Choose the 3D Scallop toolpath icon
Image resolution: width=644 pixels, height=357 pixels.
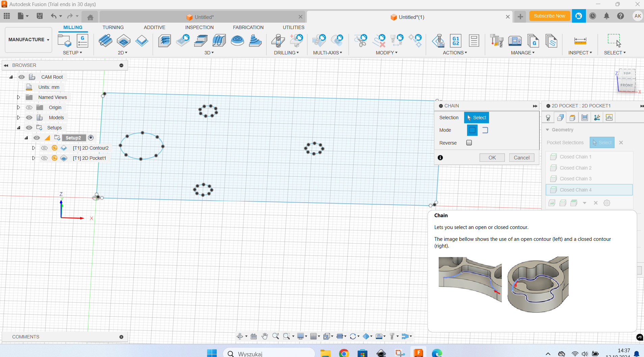point(237,41)
